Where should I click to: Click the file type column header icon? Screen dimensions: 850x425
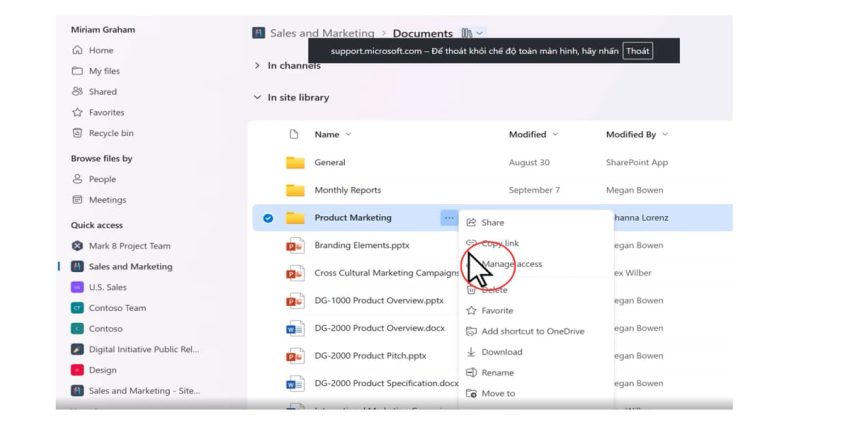(x=294, y=134)
